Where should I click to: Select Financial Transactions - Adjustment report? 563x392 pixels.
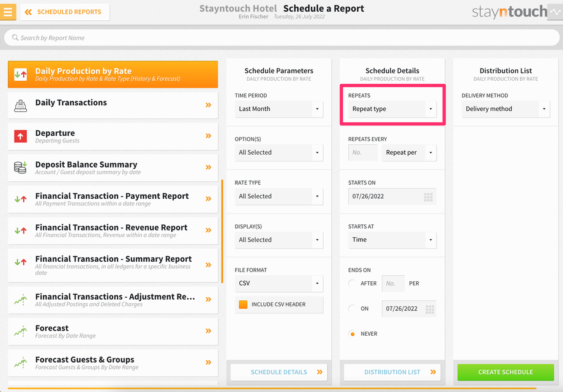click(113, 300)
